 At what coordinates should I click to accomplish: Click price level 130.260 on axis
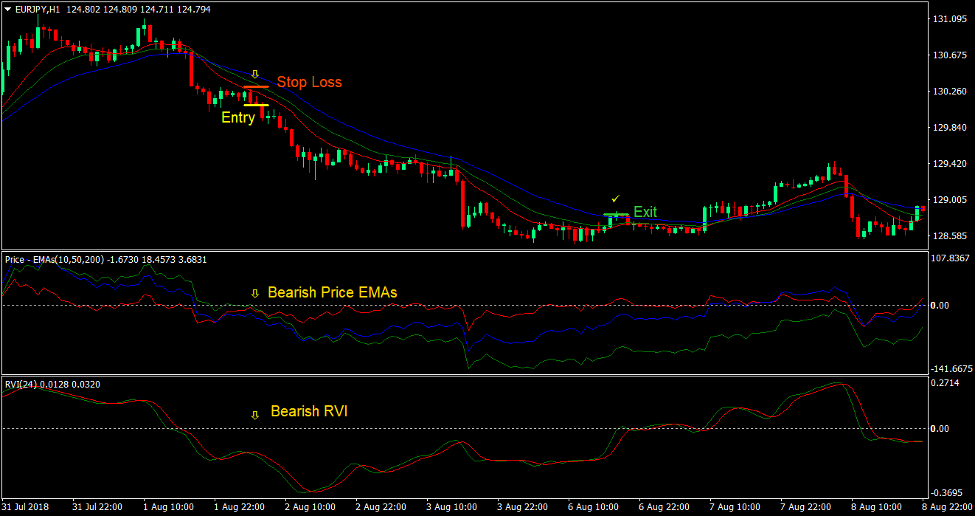point(950,92)
